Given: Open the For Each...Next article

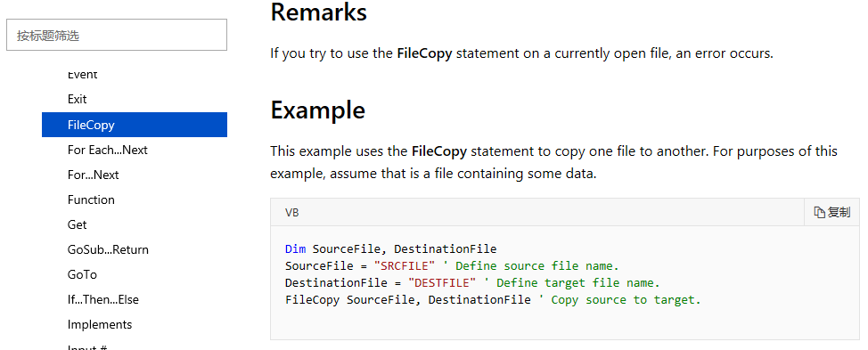Looking at the screenshot, I should coord(108,150).
